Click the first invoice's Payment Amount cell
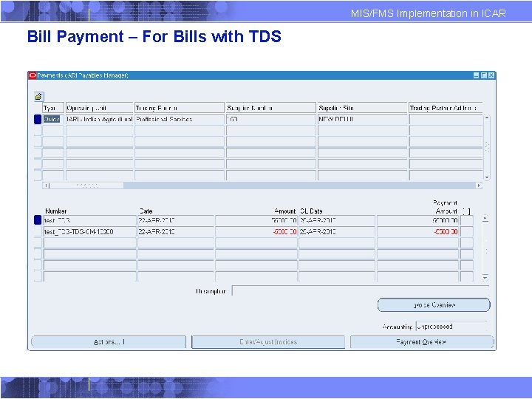Screen dimensions: 532x399 coord(417,220)
